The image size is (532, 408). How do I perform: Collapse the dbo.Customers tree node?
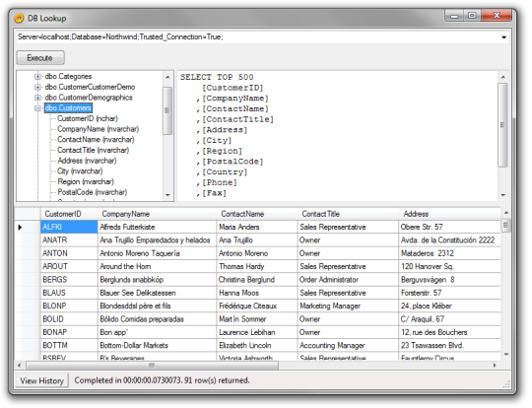point(37,108)
